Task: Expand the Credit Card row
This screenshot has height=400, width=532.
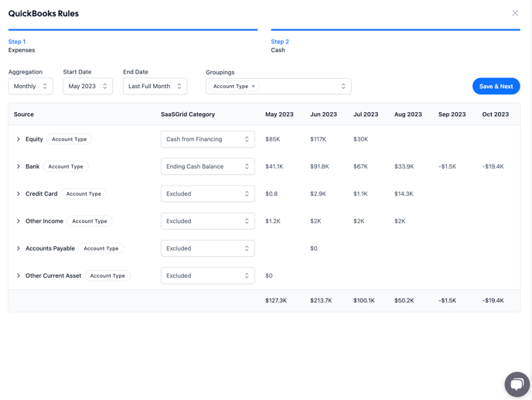Action: (19, 194)
